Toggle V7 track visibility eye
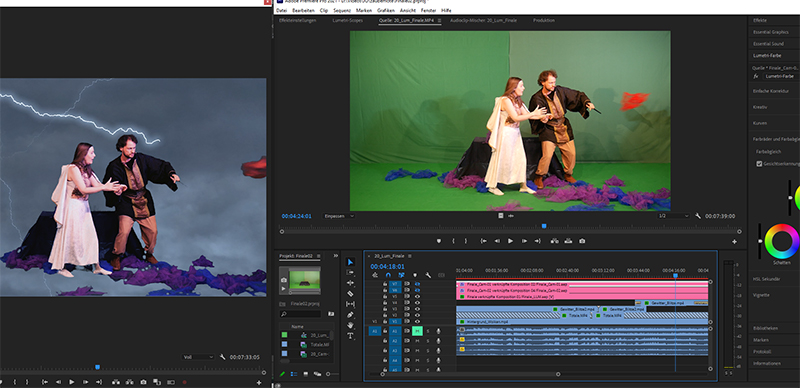This screenshot has height=388, width=800. (417, 283)
